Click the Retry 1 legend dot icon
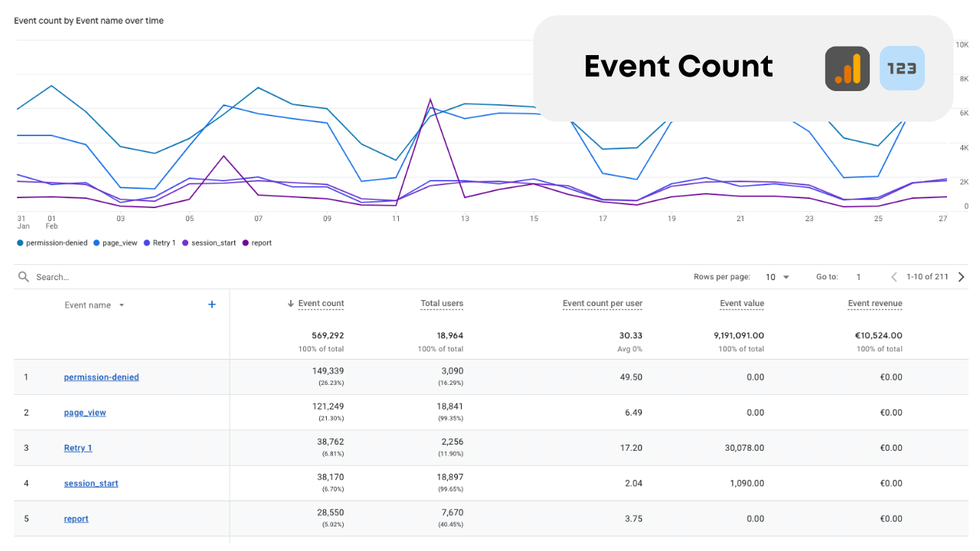This screenshot has width=980, height=551. point(149,243)
